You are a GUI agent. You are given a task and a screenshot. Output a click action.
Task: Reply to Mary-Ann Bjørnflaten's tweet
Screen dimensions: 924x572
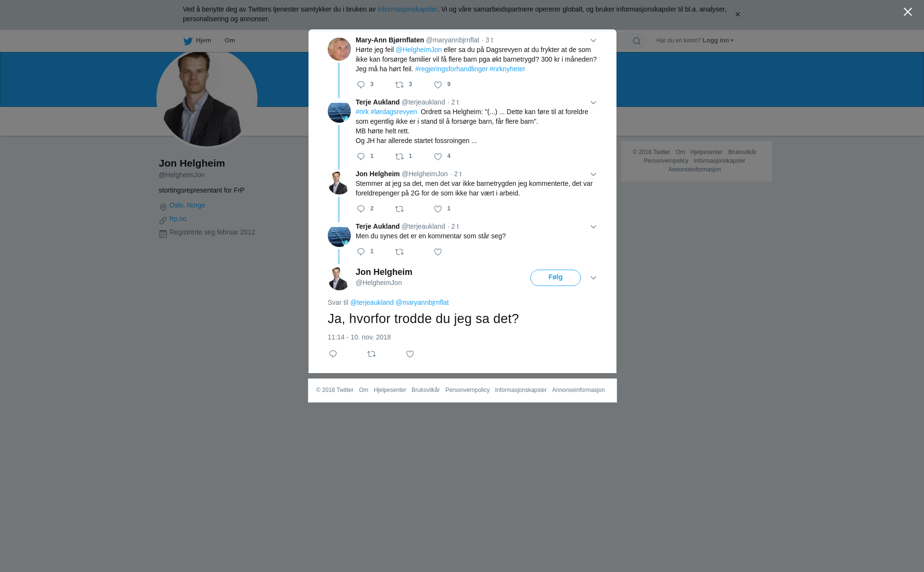coord(361,85)
